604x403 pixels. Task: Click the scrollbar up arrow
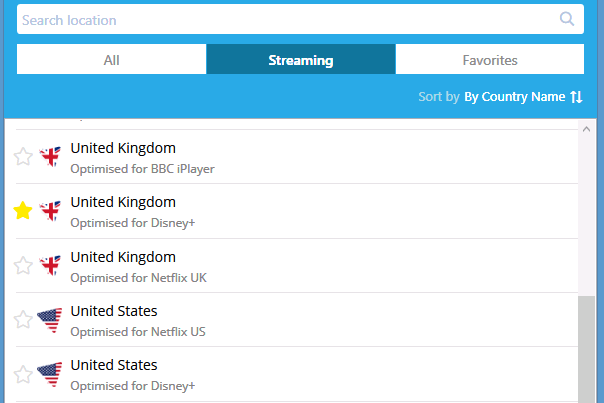(586, 129)
